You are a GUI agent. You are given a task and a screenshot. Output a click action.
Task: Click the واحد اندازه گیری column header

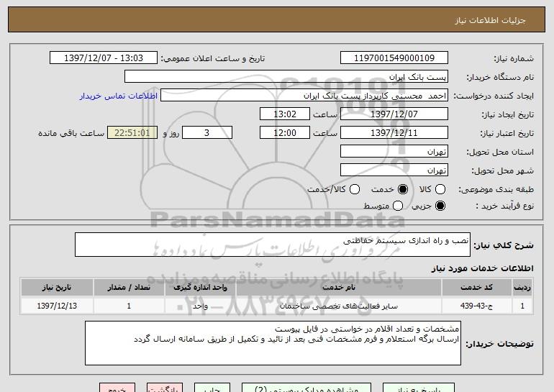[x=200, y=288]
